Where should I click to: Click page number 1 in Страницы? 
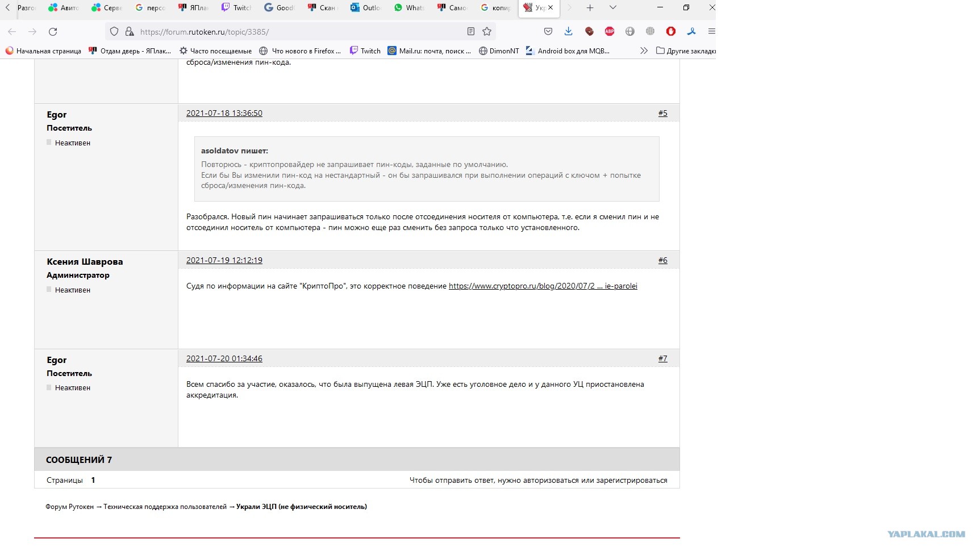[x=93, y=480]
